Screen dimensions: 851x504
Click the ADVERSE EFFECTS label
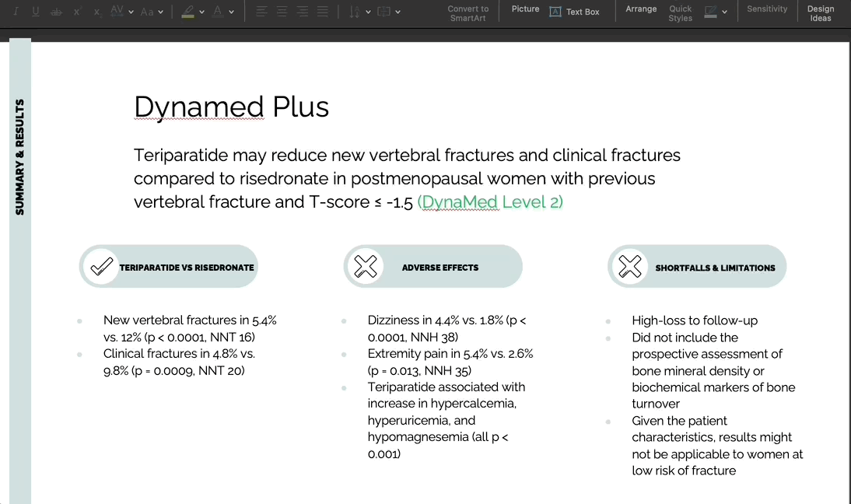click(x=440, y=268)
